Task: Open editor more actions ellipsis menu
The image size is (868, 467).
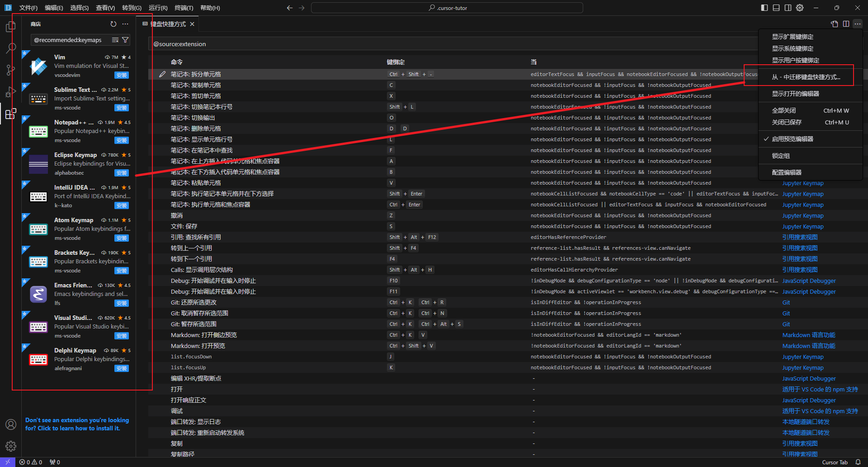Action: coord(858,24)
